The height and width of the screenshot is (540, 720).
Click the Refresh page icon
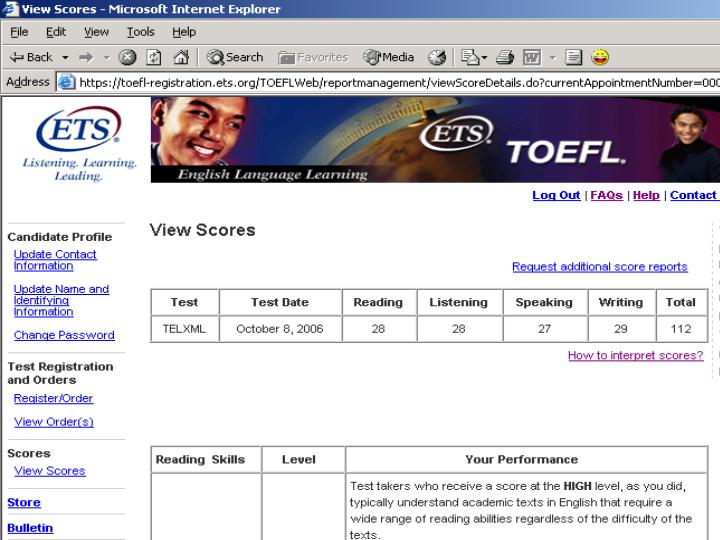[153, 57]
